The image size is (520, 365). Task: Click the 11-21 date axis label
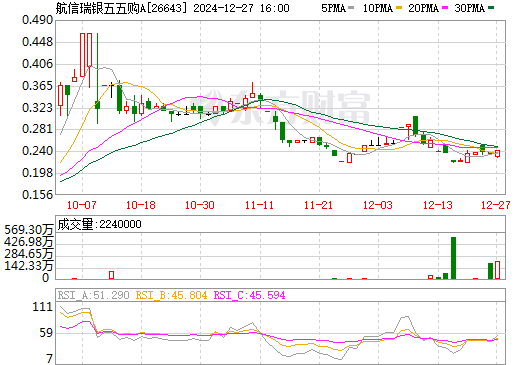point(318,205)
